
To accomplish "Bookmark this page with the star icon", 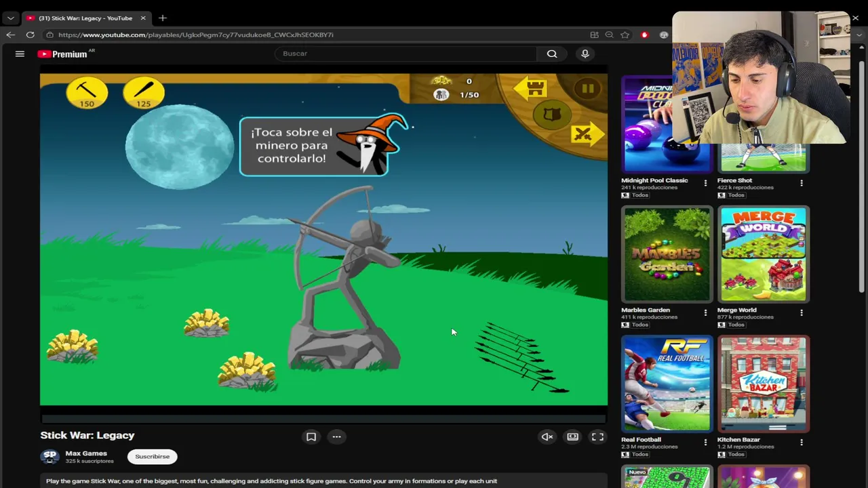I will coord(625,35).
